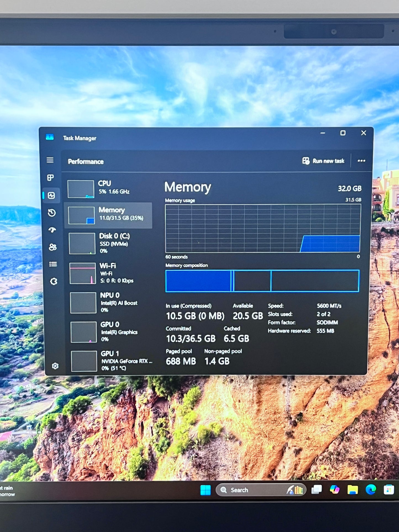Minimize the Task Manager window
The height and width of the screenshot is (532, 399).
point(323,133)
